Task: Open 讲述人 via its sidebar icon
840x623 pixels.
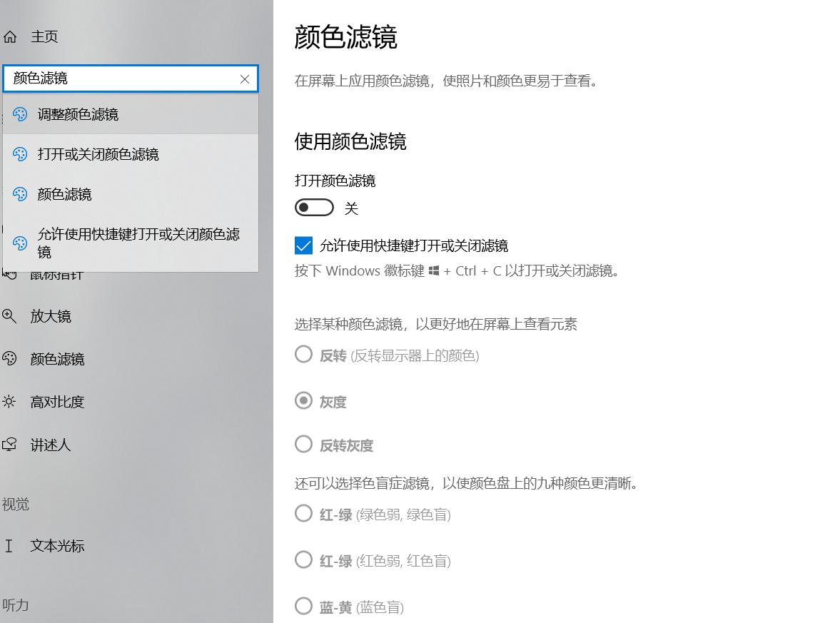Action: [x=13, y=445]
